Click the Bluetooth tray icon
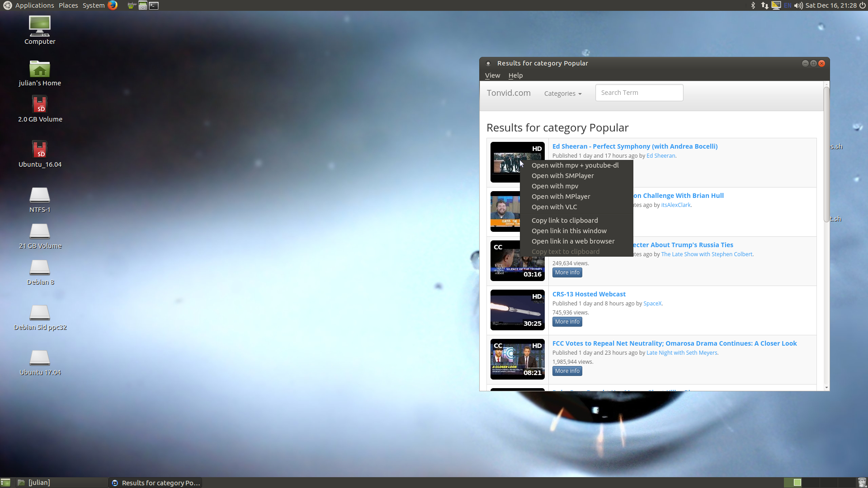This screenshot has width=868, height=488. point(753,5)
